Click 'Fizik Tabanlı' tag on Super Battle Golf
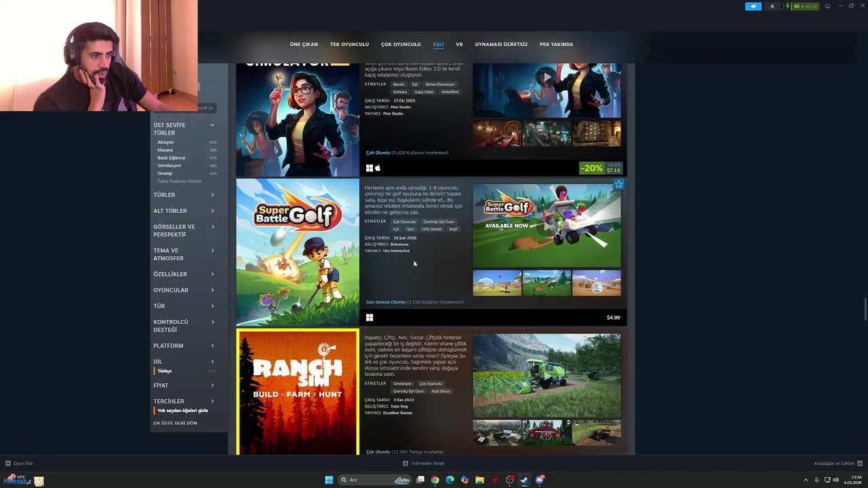 point(431,229)
